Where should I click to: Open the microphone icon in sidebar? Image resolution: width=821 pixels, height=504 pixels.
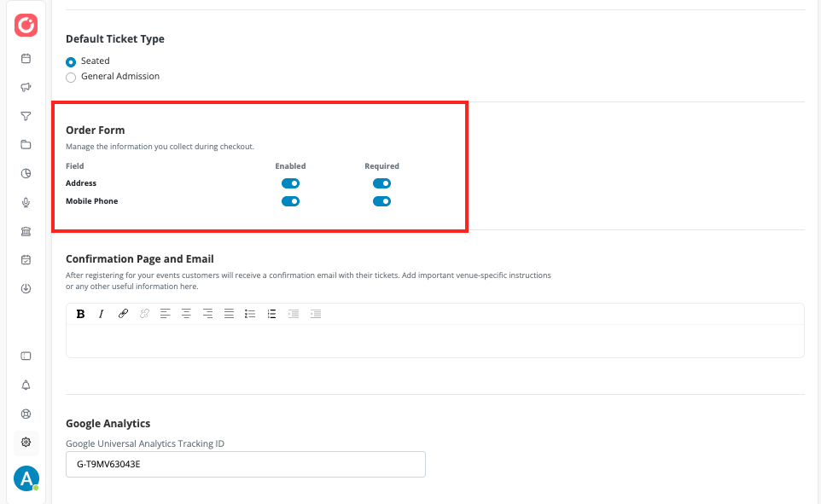26,203
